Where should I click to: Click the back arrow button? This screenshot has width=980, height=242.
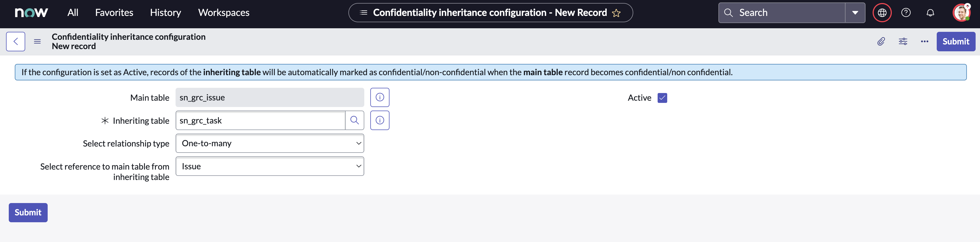16,41
